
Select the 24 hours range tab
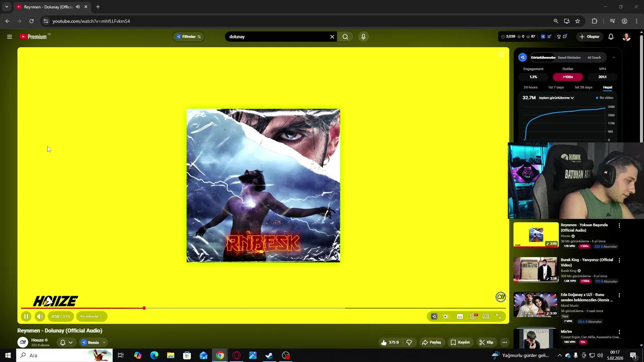(x=530, y=87)
